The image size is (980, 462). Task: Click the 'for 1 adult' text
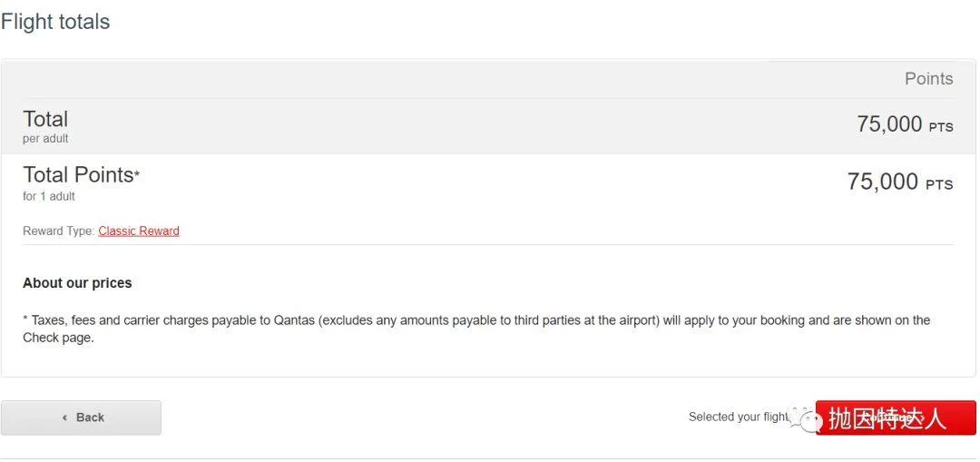coord(49,196)
